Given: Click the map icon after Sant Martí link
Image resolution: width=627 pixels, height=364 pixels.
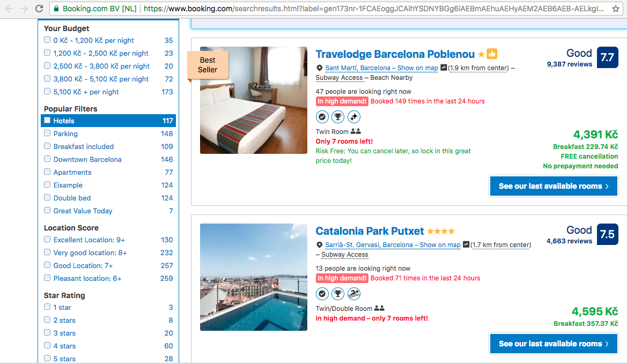Looking at the screenshot, I should 444,68.
